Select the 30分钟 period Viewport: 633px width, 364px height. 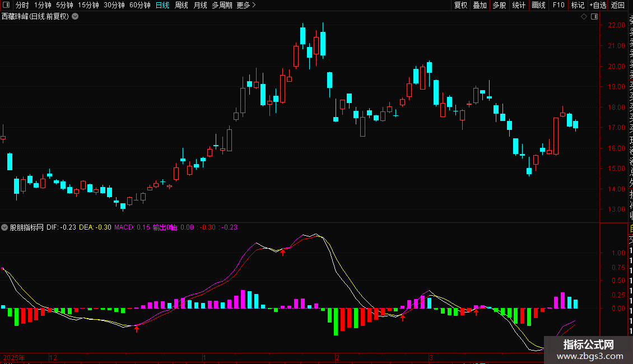[x=114, y=5]
